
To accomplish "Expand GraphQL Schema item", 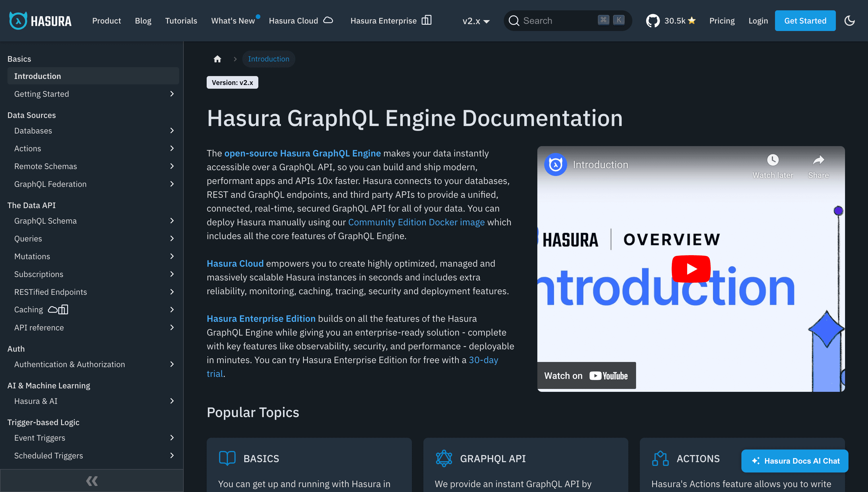I will pos(172,221).
